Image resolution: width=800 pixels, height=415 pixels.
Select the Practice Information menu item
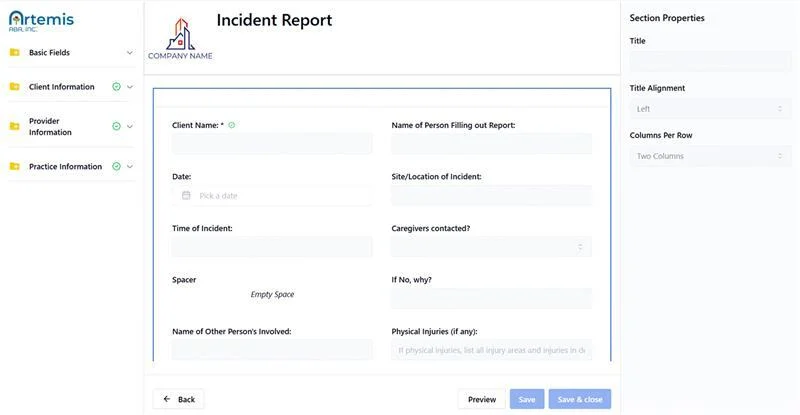pyautogui.click(x=71, y=166)
